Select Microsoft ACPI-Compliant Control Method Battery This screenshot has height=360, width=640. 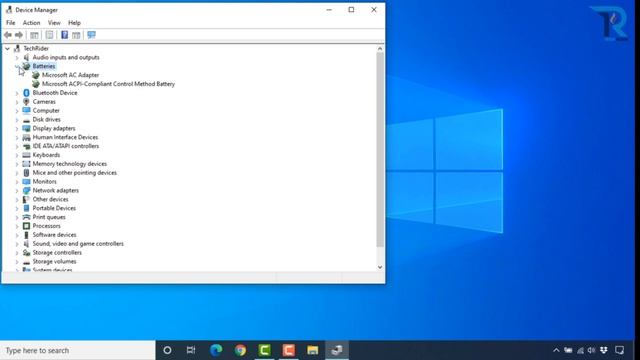109,84
